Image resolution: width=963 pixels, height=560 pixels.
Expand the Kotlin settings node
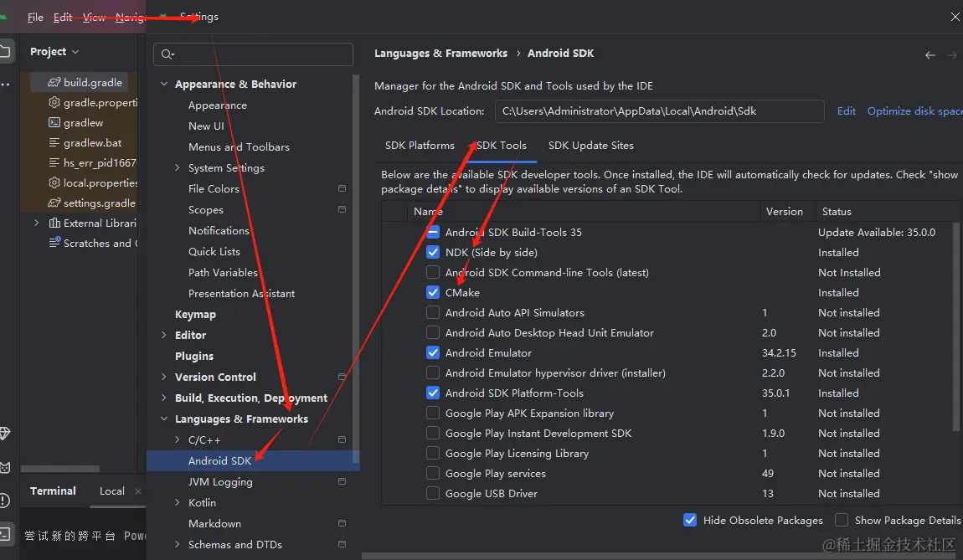pyautogui.click(x=177, y=502)
